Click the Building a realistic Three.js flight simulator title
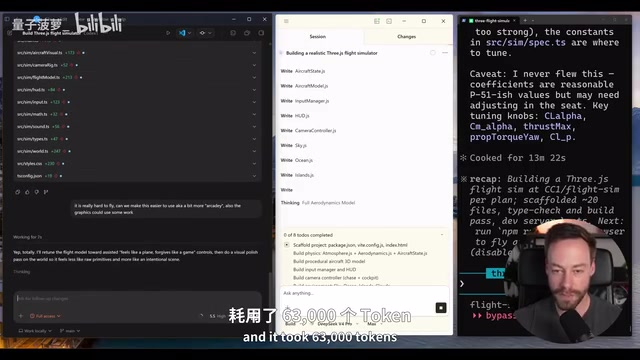Image resolution: width=640 pixels, height=360 pixels. pos(331,53)
